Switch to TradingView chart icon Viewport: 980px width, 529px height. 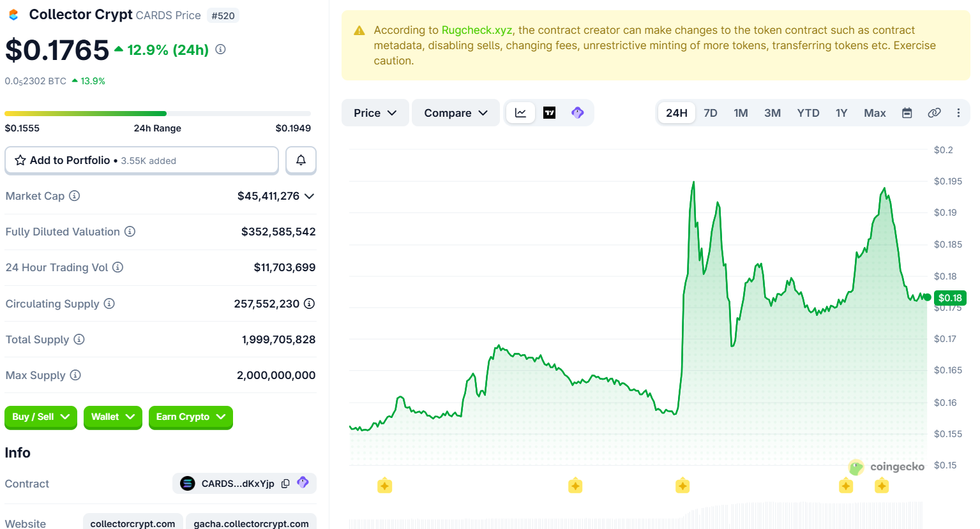pyautogui.click(x=549, y=113)
